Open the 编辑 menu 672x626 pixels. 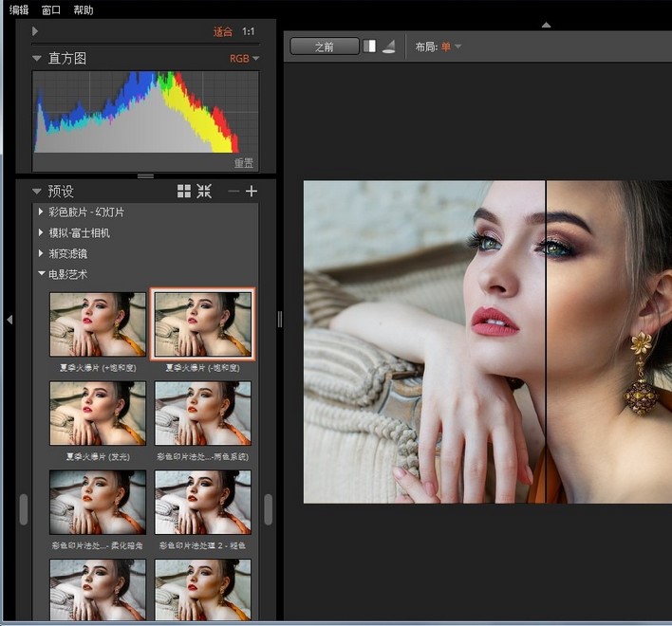coord(19,10)
